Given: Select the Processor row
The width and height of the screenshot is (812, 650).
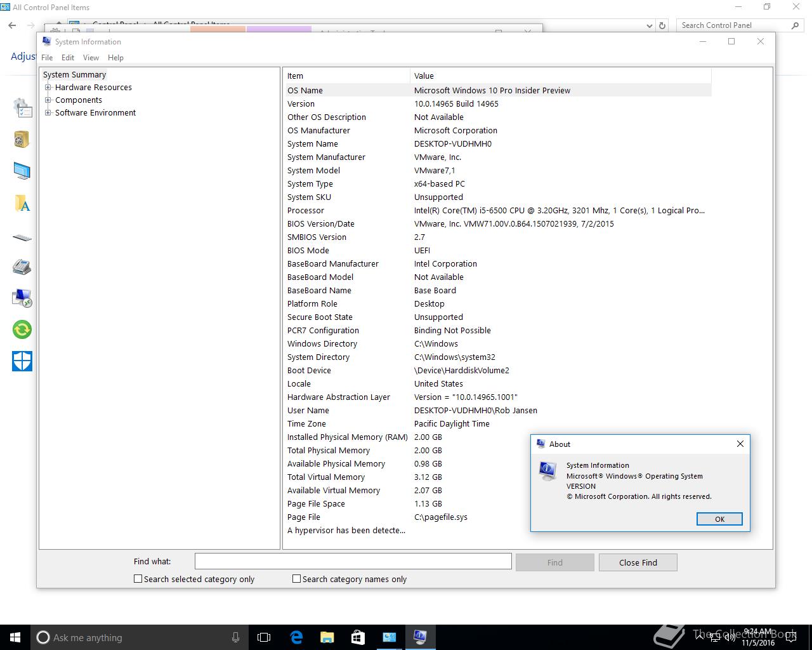Looking at the screenshot, I should [498, 210].
